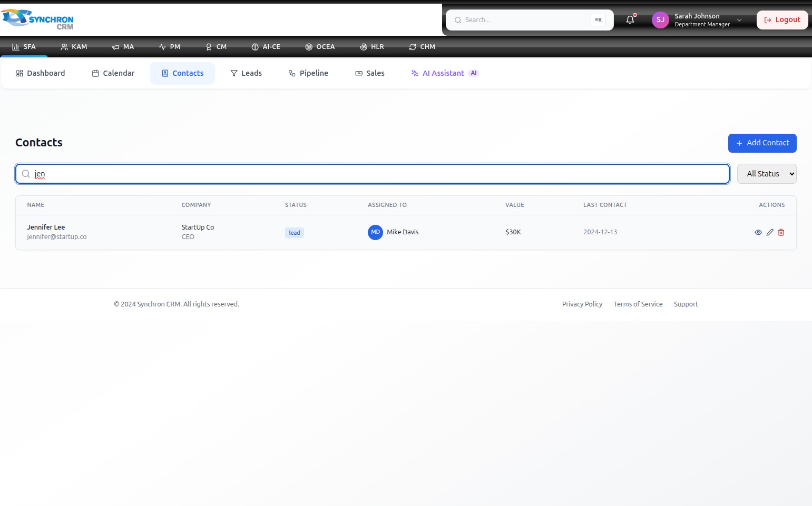812x506 pixels.
Task: Open the CM module tab
Action: coord(216,47)
